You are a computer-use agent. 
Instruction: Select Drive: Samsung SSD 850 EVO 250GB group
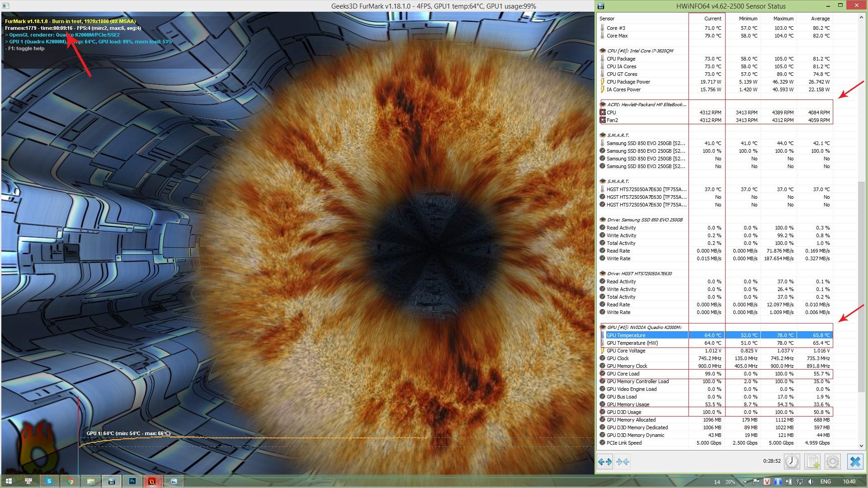(715, 220)
